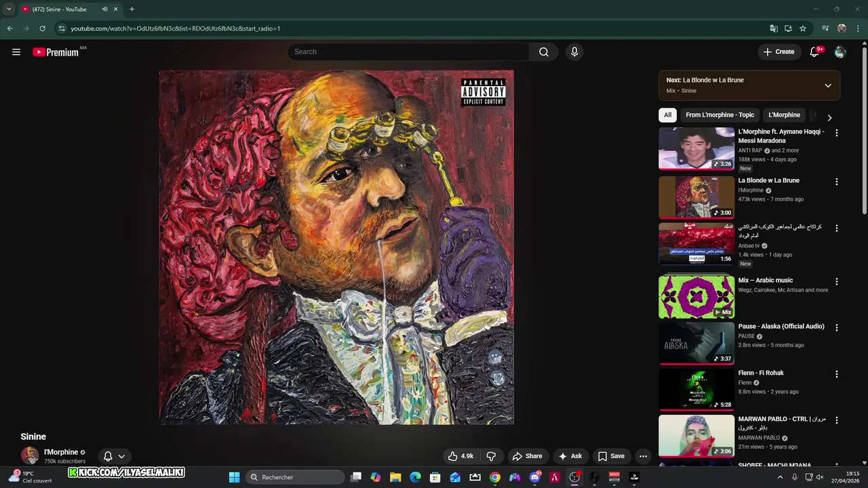This screenshot has width=868, height=488.
Task: Click the search magnifier button
Action: [x=544, y=52]
